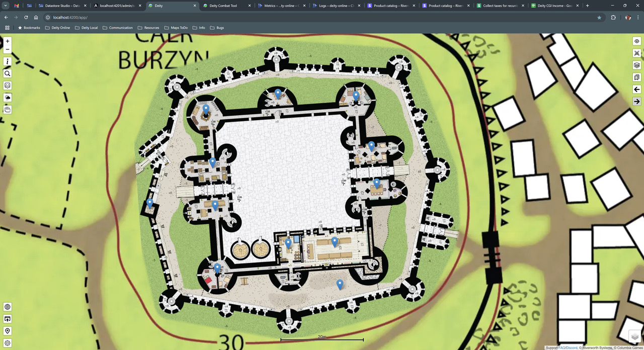
Task: Switch to 3D cube view
Action: pos(636,65)
